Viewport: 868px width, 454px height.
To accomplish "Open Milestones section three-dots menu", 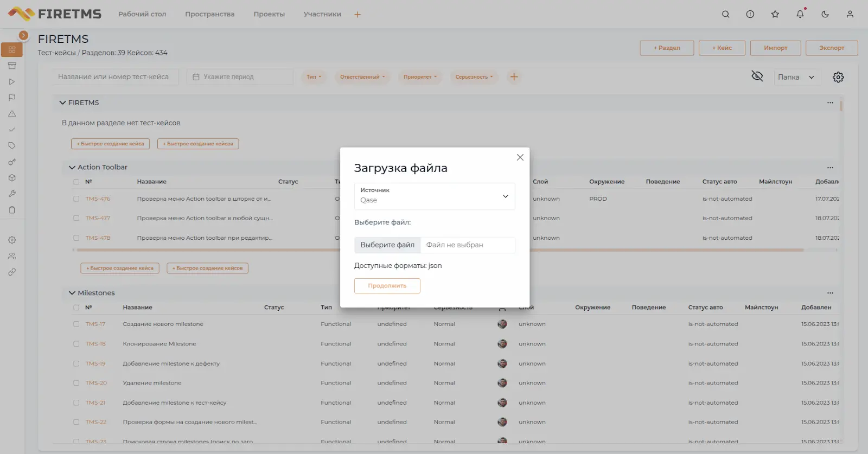I will click(830, 293).
